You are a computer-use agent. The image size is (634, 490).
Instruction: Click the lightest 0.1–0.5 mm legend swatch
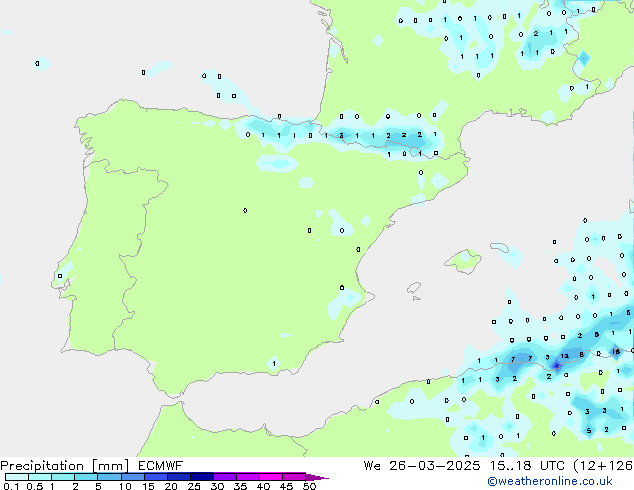pos(17,477)
